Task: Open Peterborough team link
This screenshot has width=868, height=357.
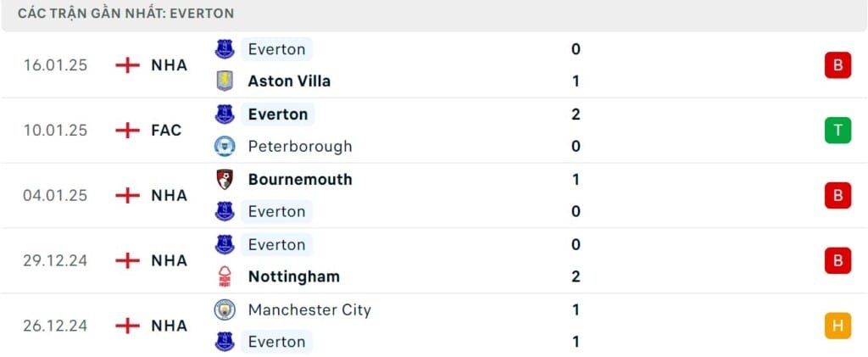Action: pyautogui.click(x=299, y=146)
